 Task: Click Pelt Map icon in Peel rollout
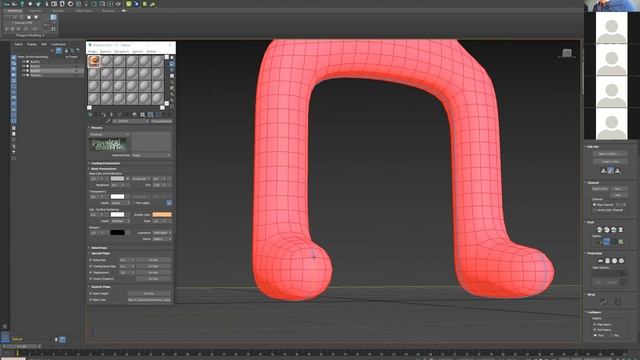(x=621, y=230)
